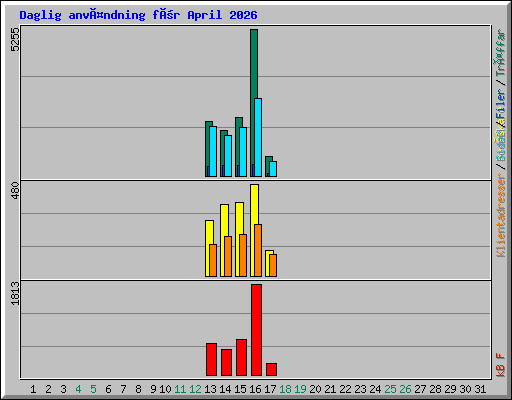Click green day label 12 on the x-axis
This screenshot has width=512, height=400.
tap(195, 389)
